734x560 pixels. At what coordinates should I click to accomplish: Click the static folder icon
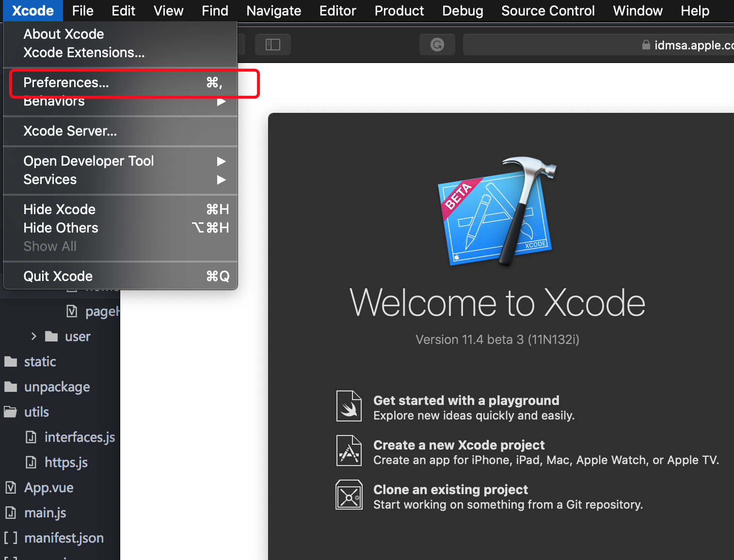(x=11, y=361)
